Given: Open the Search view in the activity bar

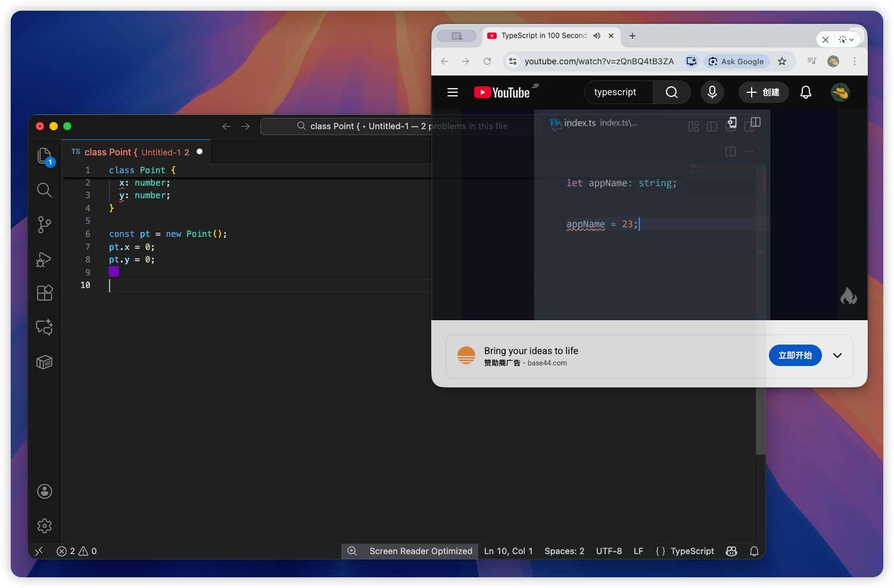Looking at the screenshot, I should [x=45, y=190].
